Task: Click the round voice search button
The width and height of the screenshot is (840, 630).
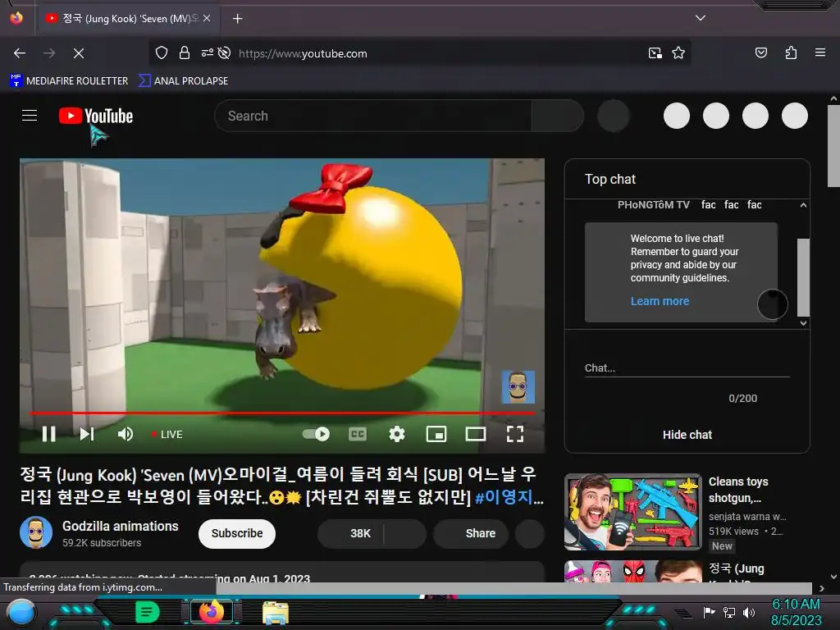Action: 614,116
